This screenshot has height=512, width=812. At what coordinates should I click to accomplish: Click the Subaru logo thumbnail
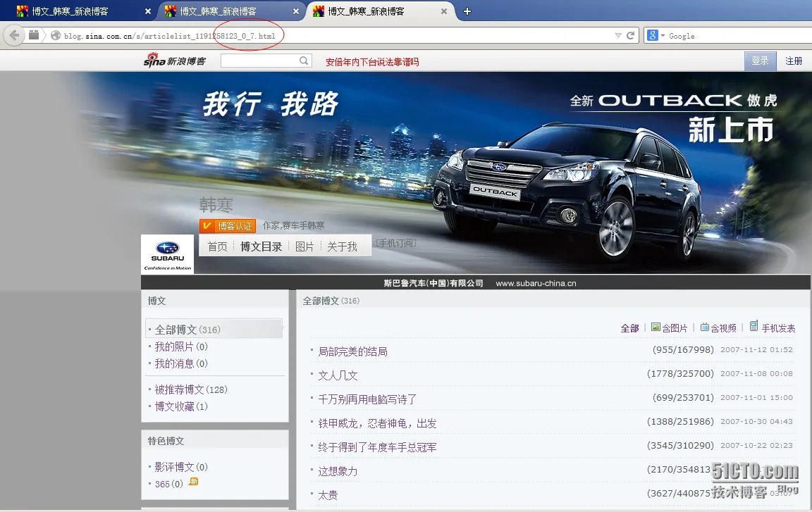pos(167,254)
